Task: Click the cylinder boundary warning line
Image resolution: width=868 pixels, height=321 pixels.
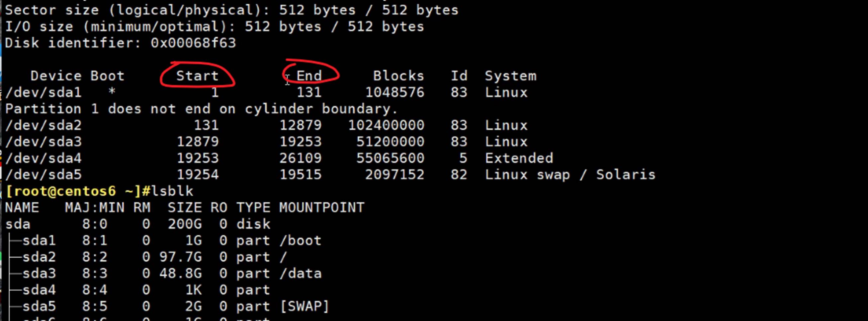Action: point(201,109)
